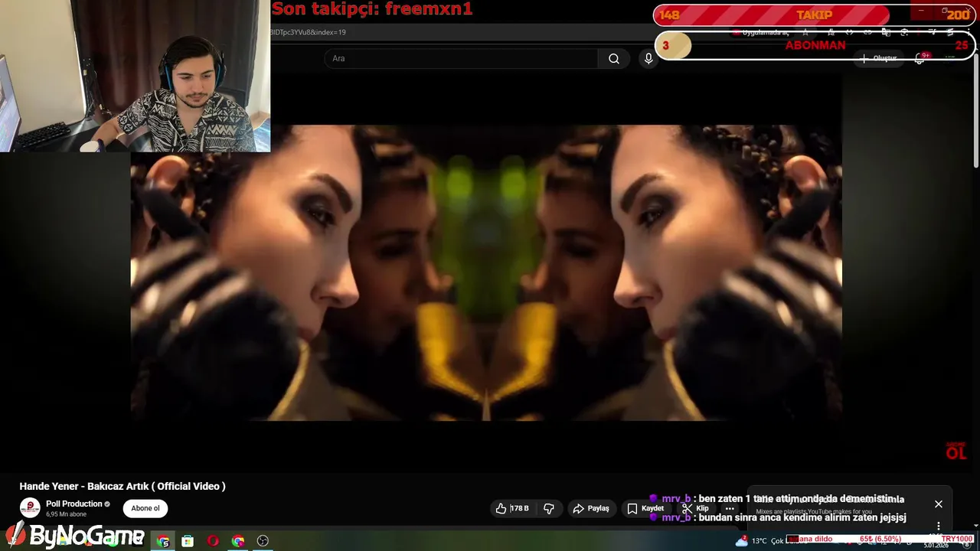Open three-dot menu under the popup close
This screenshot has width=980, height=551.
[939, 527]
